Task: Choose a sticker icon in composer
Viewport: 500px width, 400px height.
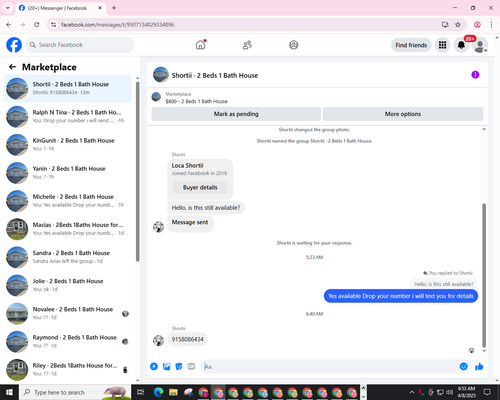Action: [179, 367]
